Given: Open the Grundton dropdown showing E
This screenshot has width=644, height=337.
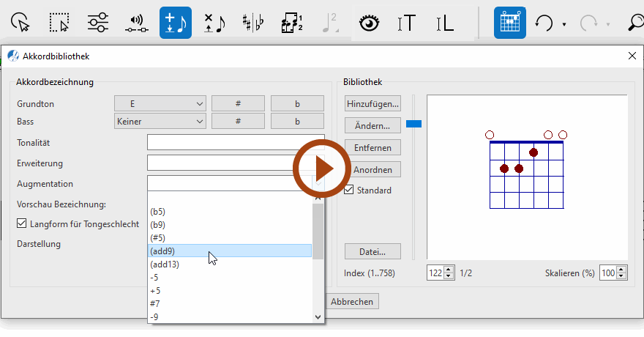Looking at the screenshot, I should pos(160,104).
